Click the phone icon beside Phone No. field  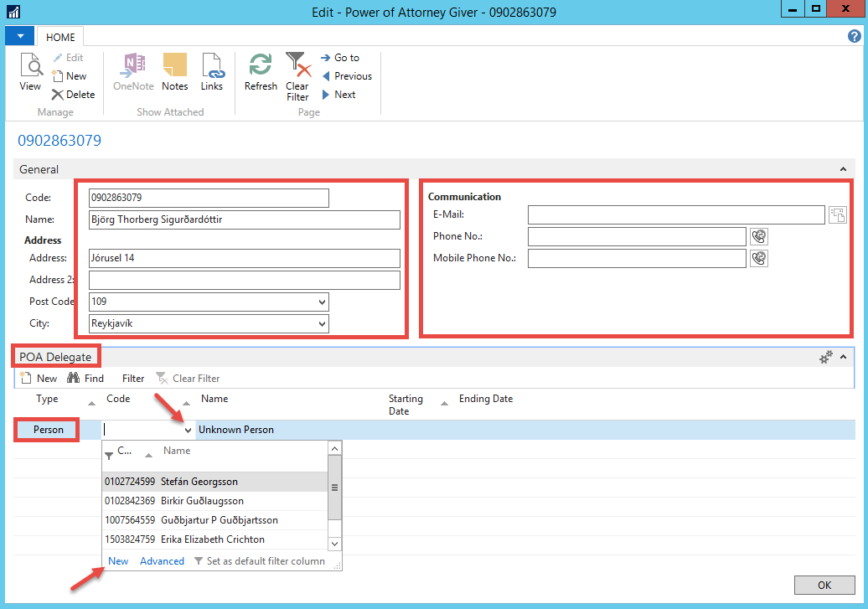tap(758, 237)
